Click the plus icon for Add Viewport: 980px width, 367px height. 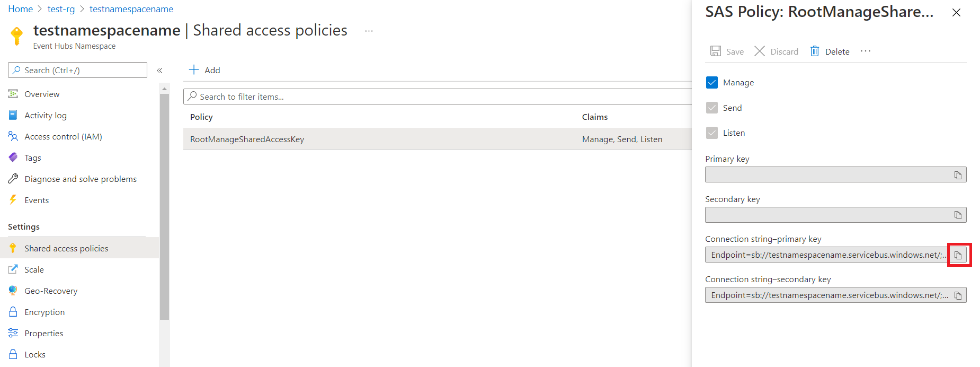(194, 69)
